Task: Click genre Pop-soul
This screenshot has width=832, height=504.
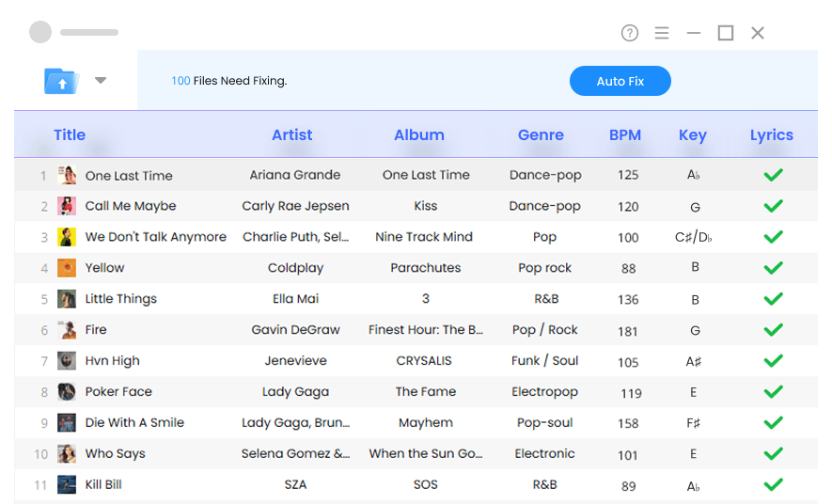Action: (545, 423)
